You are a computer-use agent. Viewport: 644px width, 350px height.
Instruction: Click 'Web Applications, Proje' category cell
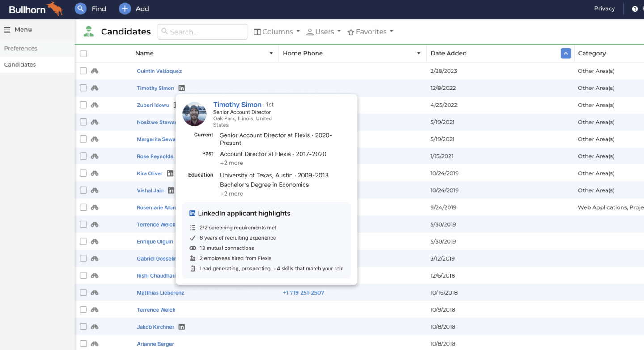[x=610, y=207]
